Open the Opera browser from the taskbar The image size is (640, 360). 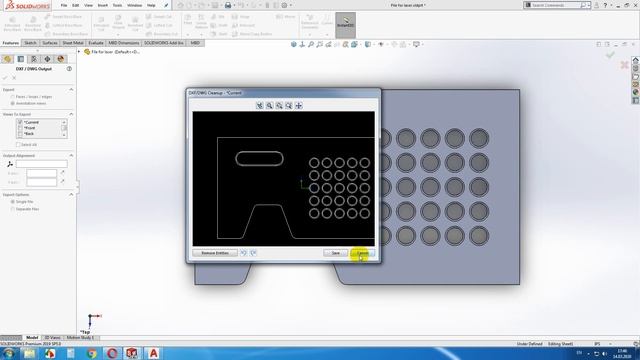(112, 353)
